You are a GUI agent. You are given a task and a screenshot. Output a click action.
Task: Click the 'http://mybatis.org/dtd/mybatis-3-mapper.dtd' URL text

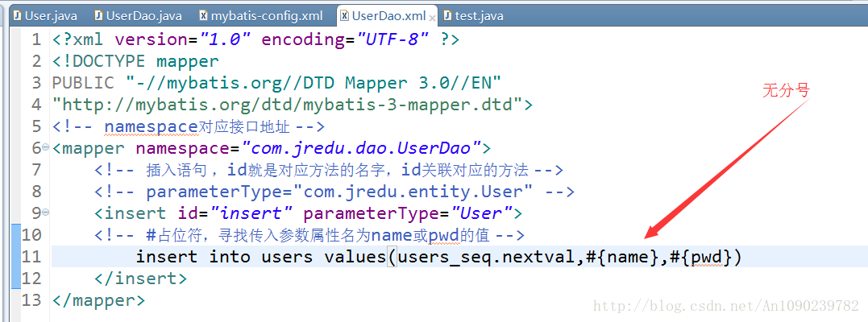[x=287, y=105]
